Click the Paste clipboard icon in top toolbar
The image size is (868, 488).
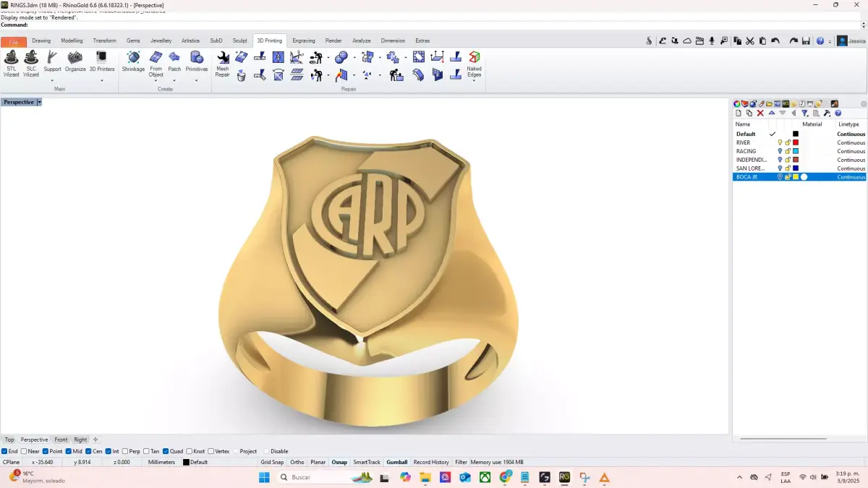click(762, 41)
